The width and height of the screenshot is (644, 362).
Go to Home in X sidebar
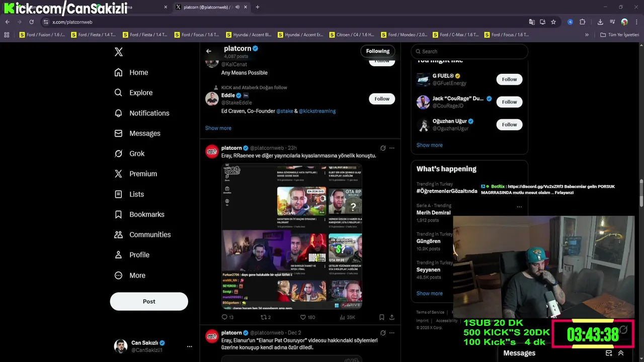pos(131,72)
